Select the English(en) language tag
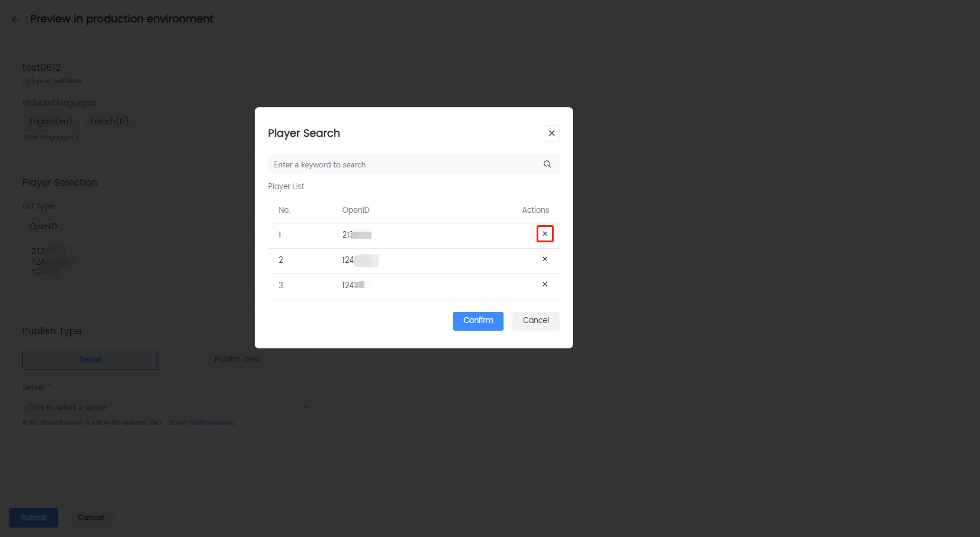The height and width of the screenshot is (537, 980). coord(51,121)
